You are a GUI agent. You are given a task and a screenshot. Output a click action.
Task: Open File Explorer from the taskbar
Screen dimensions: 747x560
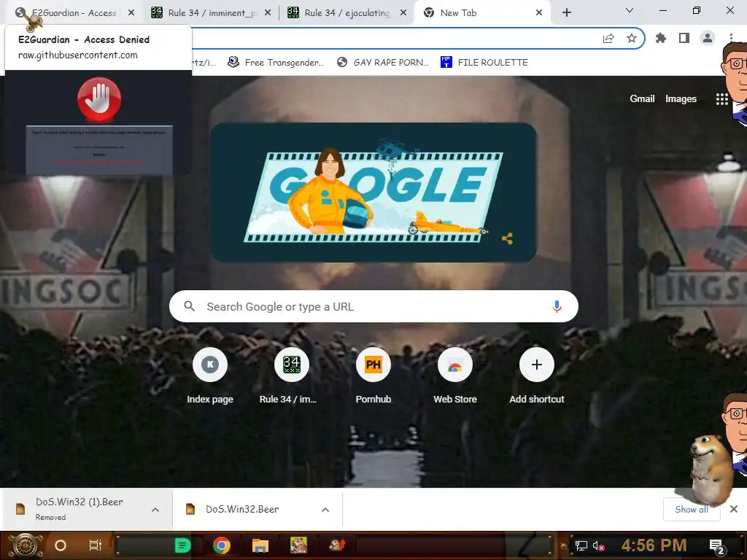point(260,545)
